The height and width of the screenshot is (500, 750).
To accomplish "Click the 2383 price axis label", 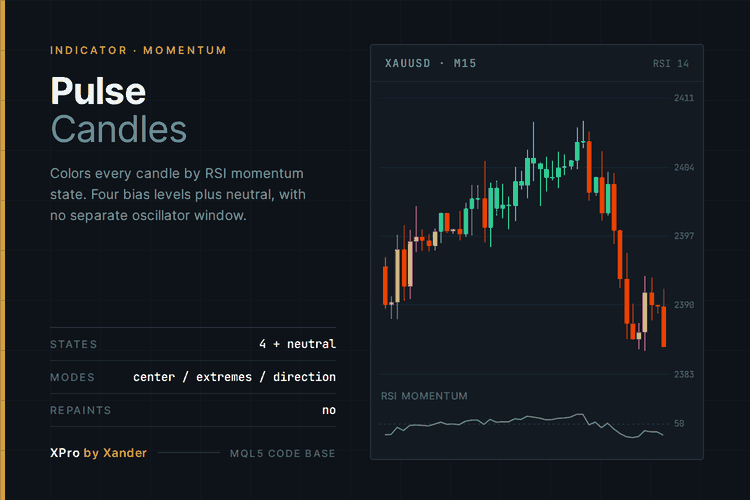I will pyautogui.click(x=684, y=374).
